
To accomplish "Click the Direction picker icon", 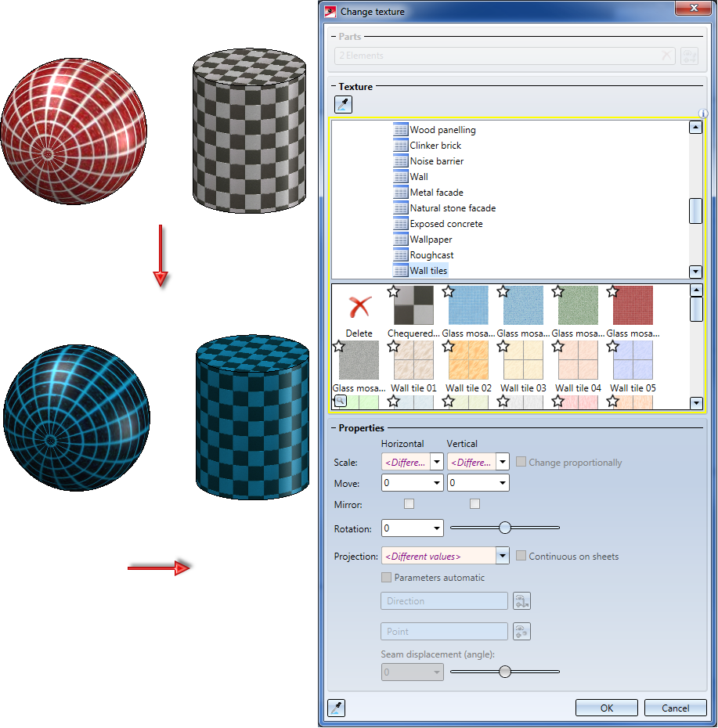I will click(521, 600).
